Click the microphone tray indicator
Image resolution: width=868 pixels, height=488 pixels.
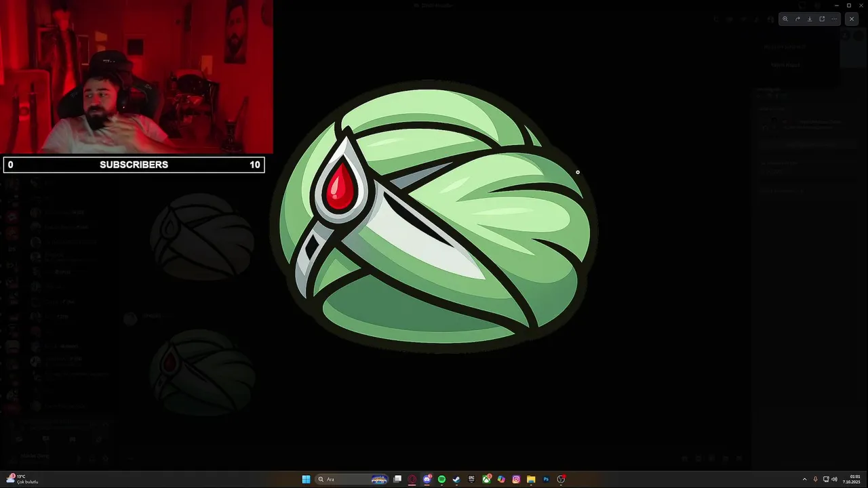pos(816,479)
